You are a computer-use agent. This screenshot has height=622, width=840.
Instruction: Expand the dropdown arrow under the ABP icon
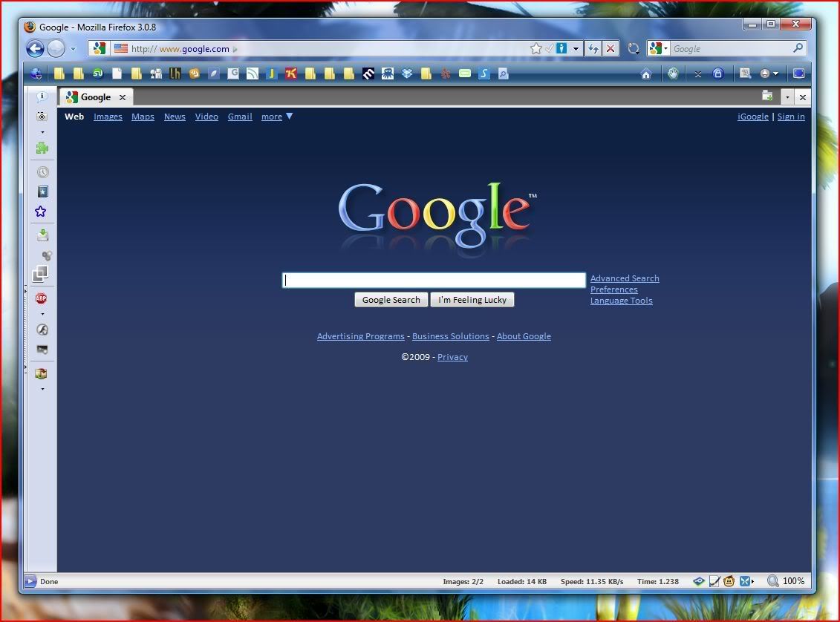coord(43,314)
